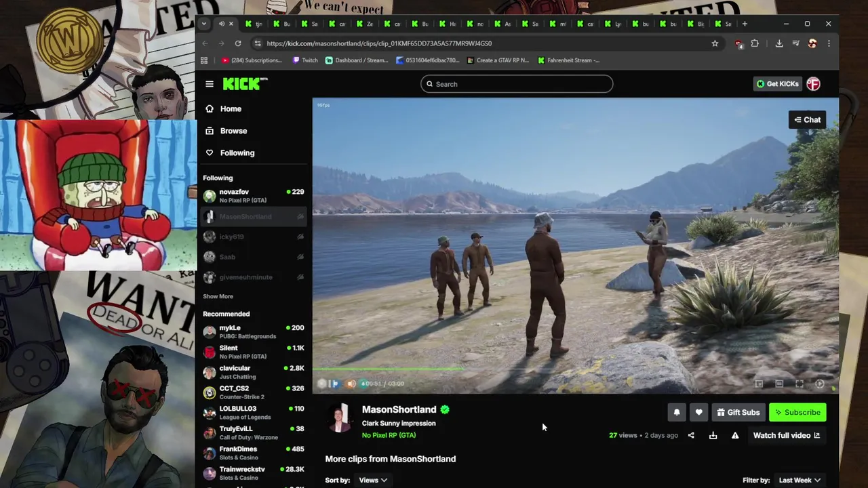
Task: Share this clip with the share icon
Action: [691, 435]
